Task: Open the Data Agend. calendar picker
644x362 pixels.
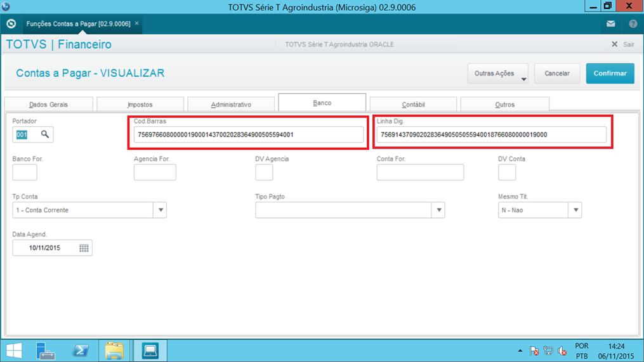Action: (84, 248)
